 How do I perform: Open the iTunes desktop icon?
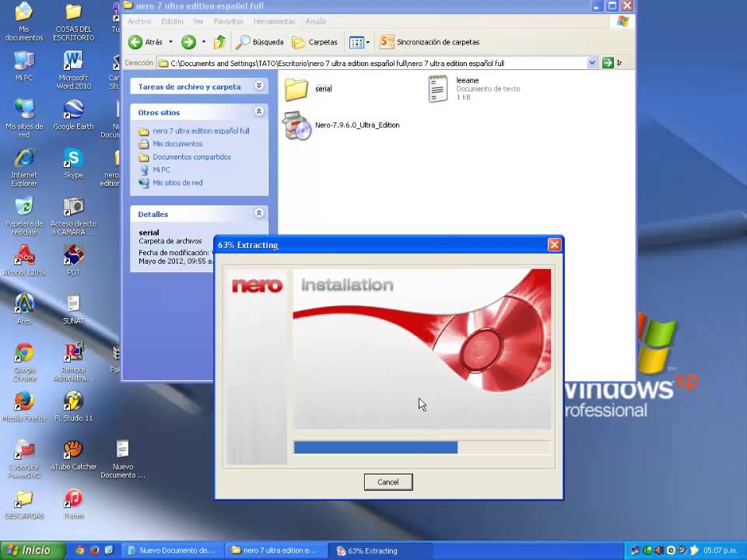pos(73,499)
